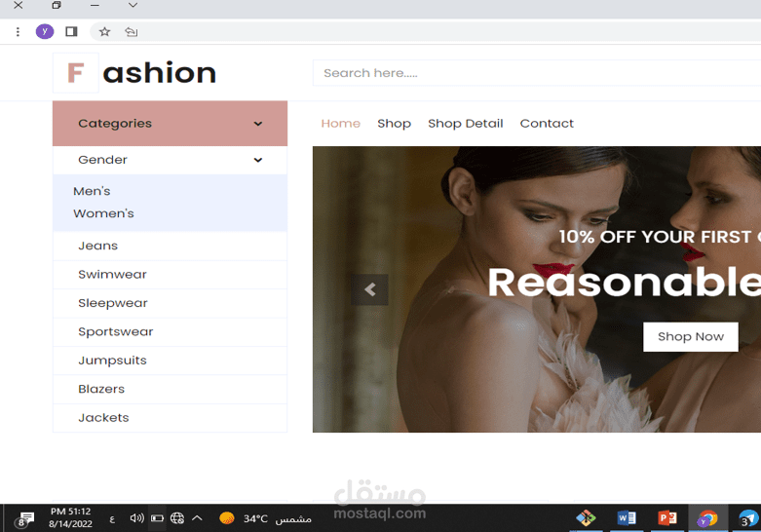Click the Shop Now button
Viewport: 761px width, 532px height.
tap(691, 337)
